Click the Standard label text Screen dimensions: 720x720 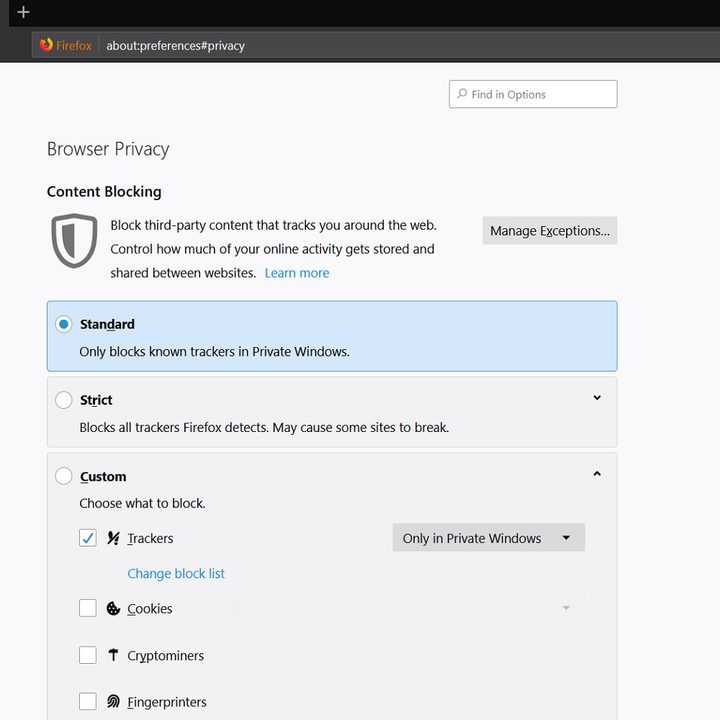click(107, 324)
